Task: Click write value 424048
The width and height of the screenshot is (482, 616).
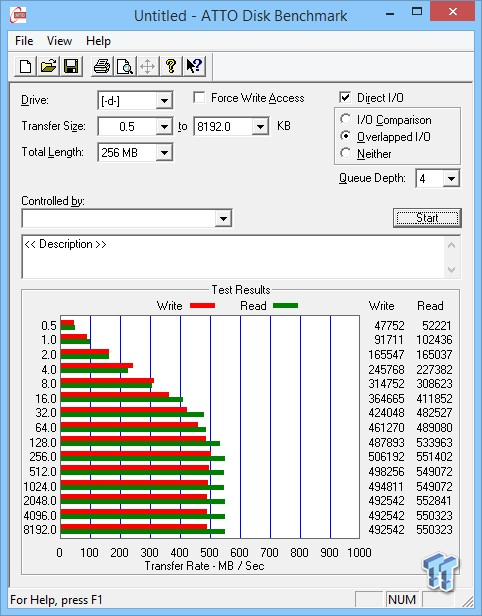Action: pyautogui.click(x=386, y=413)
